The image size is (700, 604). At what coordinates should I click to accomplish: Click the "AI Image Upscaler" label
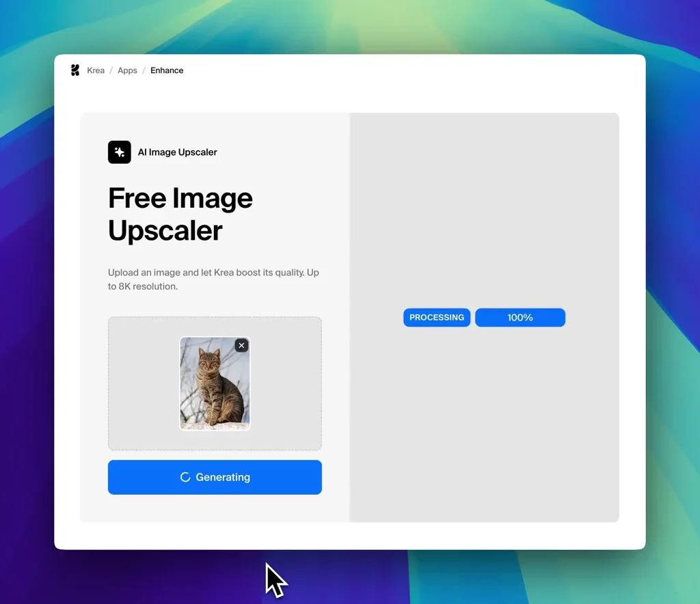point(177,152)
